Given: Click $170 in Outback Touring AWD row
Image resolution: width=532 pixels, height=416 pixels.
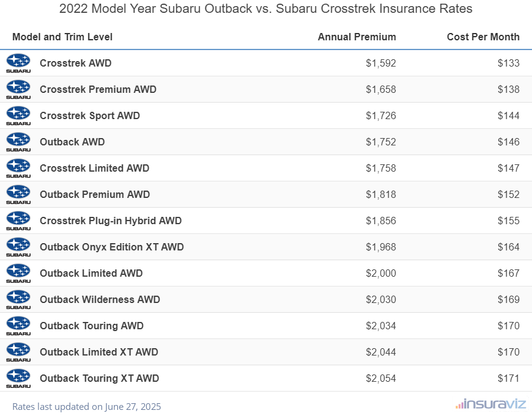Looking at the screenshot, I should (509, 326).
